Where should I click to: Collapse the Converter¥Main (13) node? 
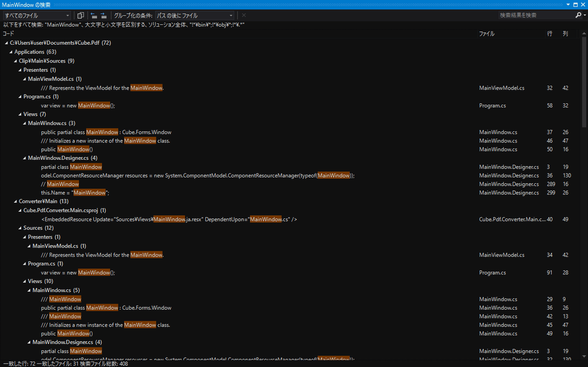coord(16,201)
